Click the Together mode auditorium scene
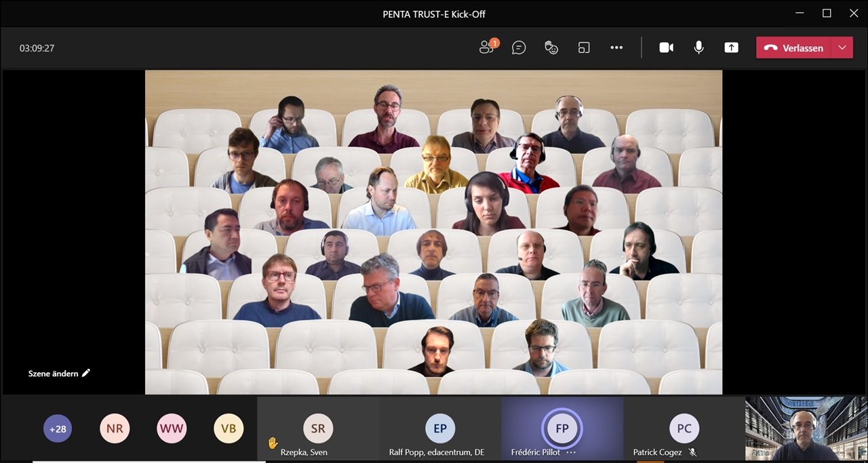 click(434, 232)
